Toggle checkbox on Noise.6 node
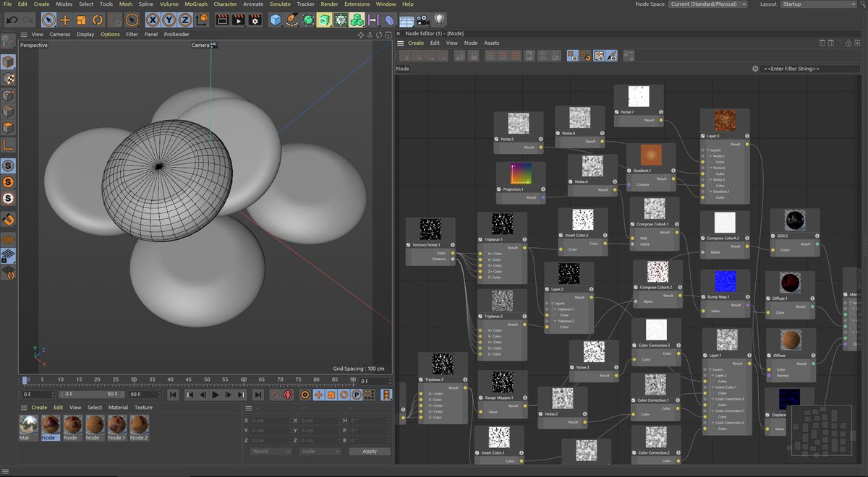Screen dimensions: 868x477 [x=558, y=133]
